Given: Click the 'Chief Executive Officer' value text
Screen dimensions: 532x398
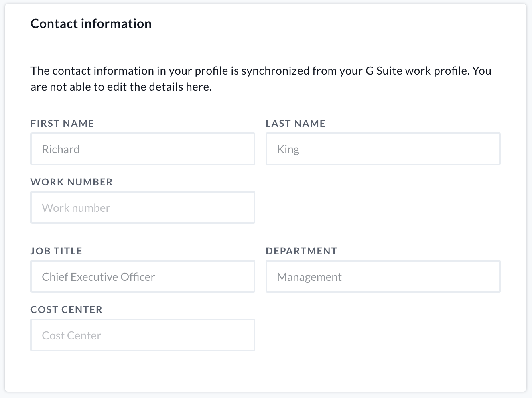Looking at the screenshot, I should click(98, 277).
